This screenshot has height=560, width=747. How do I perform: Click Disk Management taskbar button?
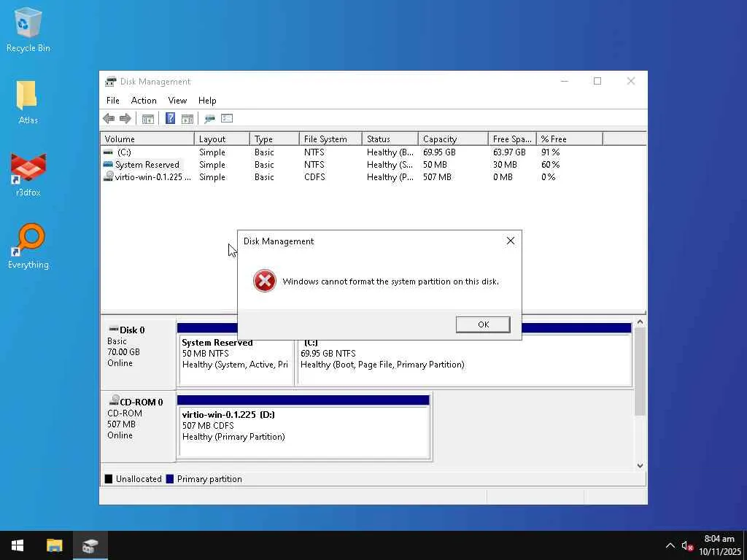coord(90,545)
